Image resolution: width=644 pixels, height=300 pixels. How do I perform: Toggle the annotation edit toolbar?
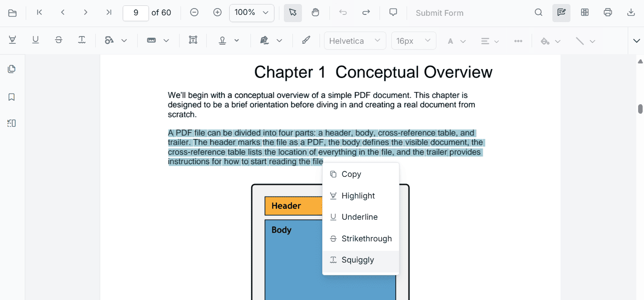coord(561,13)
